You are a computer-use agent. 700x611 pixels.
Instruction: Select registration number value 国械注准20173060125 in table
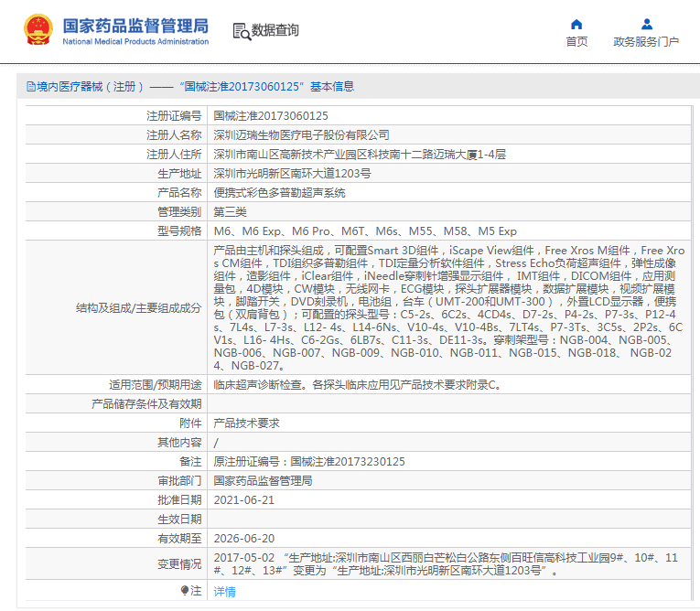point(271,116)
